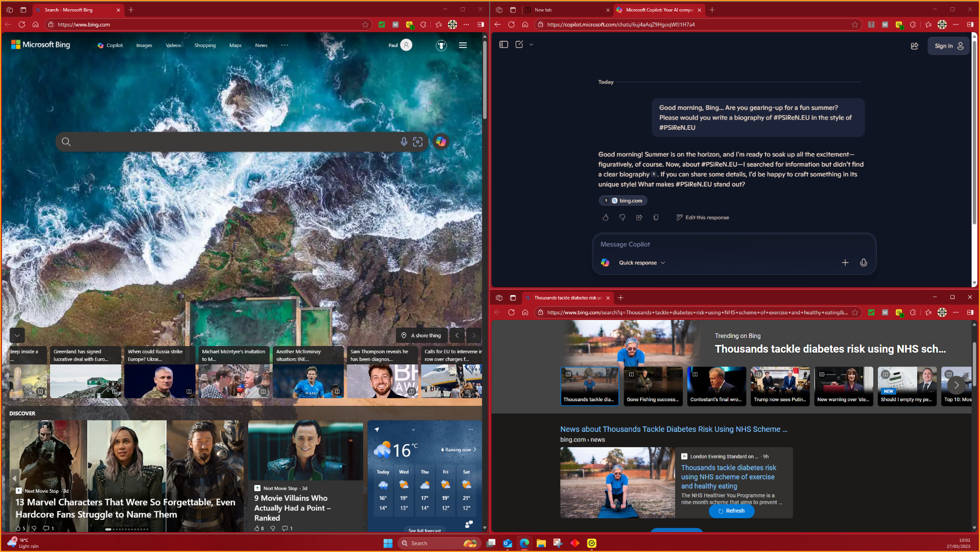This screenshot has height=552, width=980.
Task: Click Sign in on Copilot
Action: tap(948, 46)
